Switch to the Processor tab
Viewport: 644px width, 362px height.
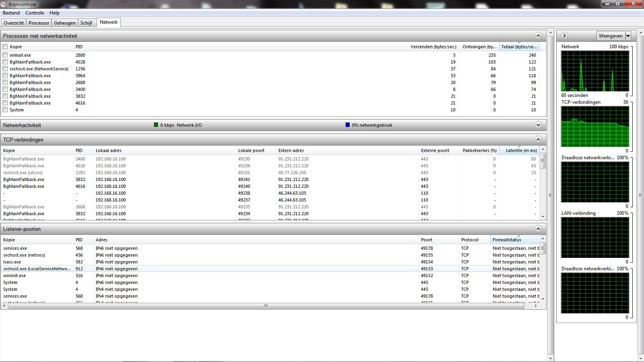pyautogui.click(x=39, y=23)
